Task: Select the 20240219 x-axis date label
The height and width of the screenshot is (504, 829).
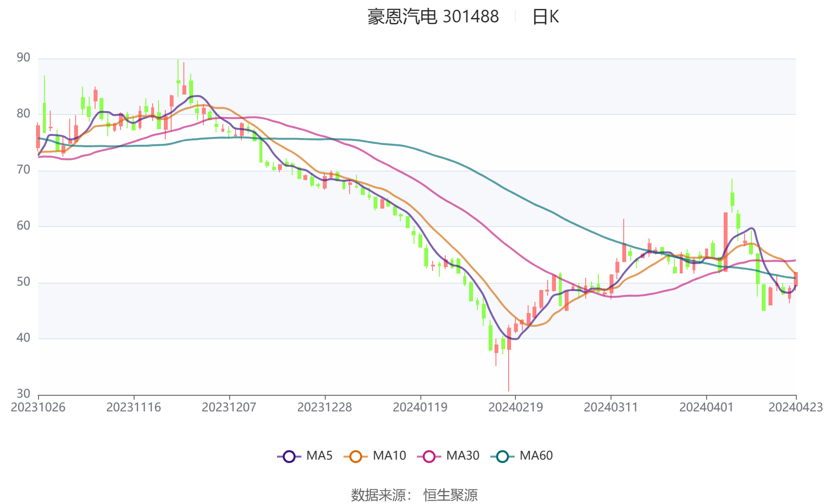Action: [515, 407]
